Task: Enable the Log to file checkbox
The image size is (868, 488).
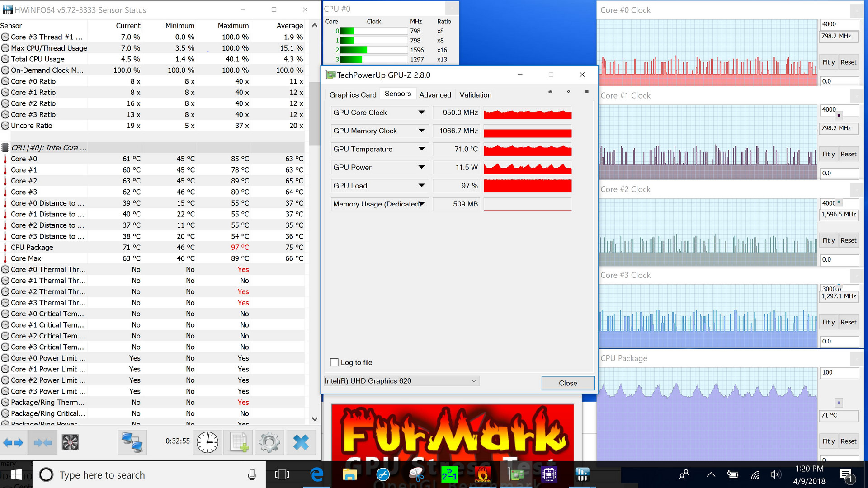Action: tap(335, 362)
